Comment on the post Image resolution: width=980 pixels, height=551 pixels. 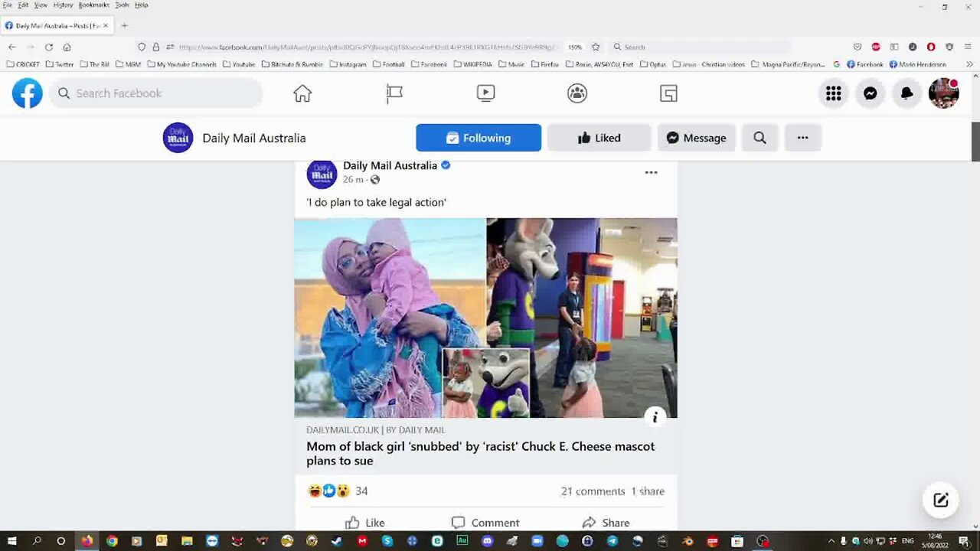tap(485, 523)
